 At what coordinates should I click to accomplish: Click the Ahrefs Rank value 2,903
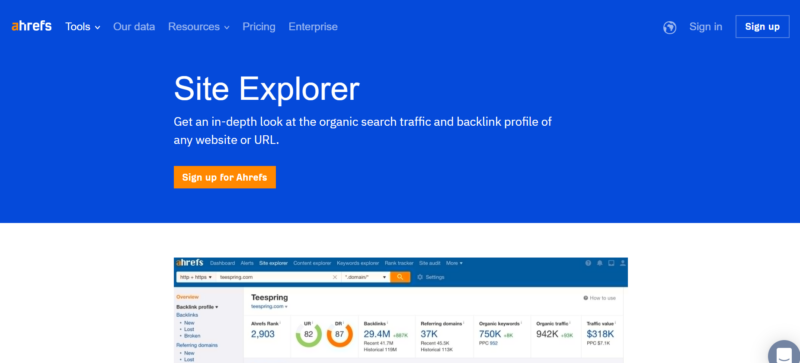(263, 334)
